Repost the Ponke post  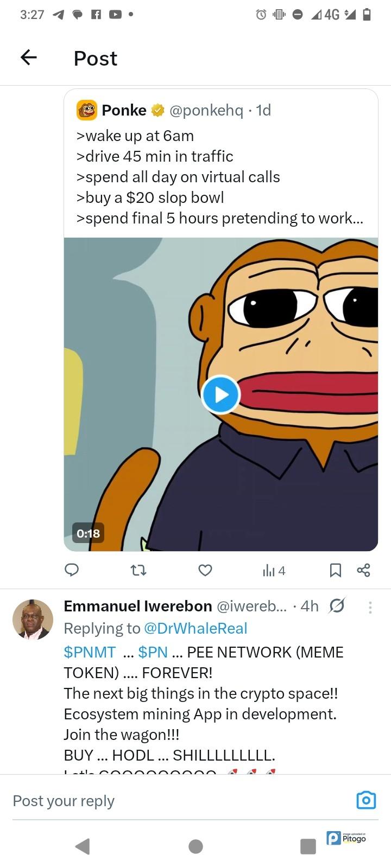pos(139,570)
